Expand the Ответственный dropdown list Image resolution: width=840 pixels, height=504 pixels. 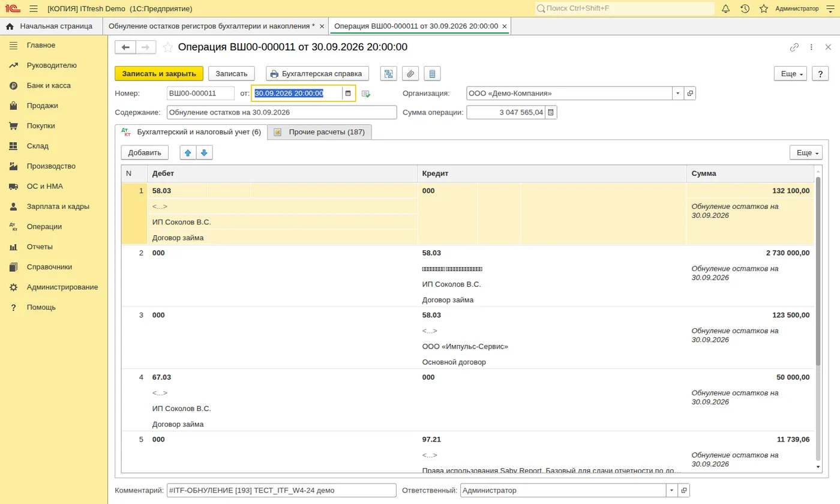(x=671, y=490)
